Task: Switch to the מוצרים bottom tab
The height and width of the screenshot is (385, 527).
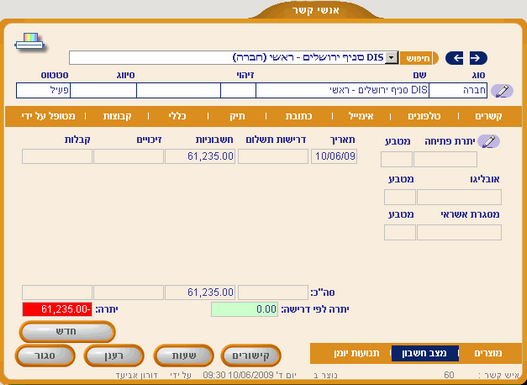Action: click(488, 353)
